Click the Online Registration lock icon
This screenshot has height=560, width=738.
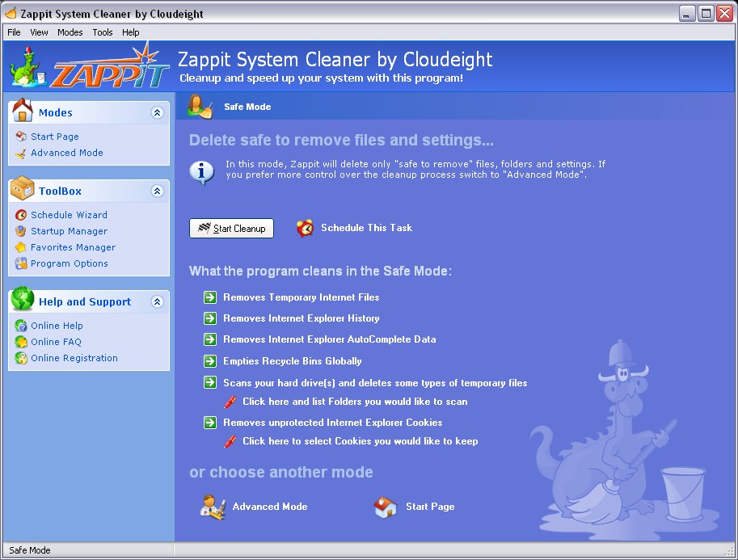21,358
